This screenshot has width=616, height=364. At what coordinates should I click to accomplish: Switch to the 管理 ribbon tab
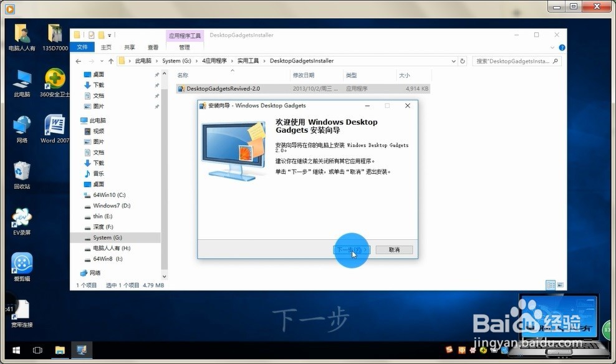tap(185, 47)
